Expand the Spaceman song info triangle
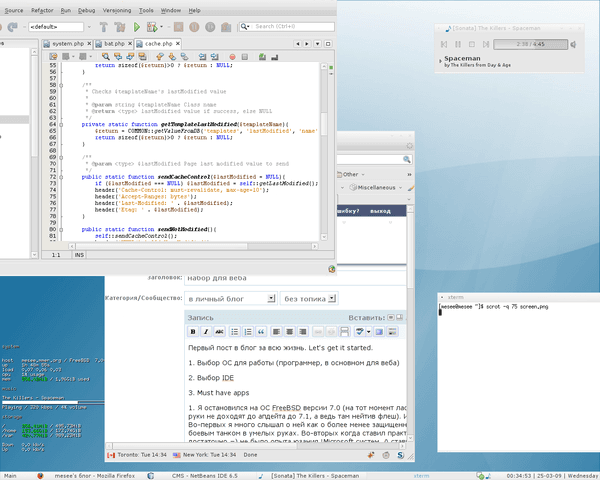Viewport: 600px width, 480px height. point(440,60)
